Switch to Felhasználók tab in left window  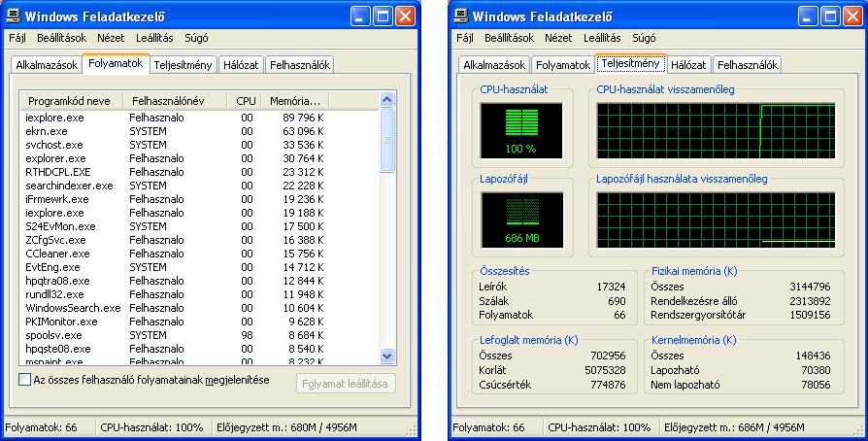(x=300, y=65)
